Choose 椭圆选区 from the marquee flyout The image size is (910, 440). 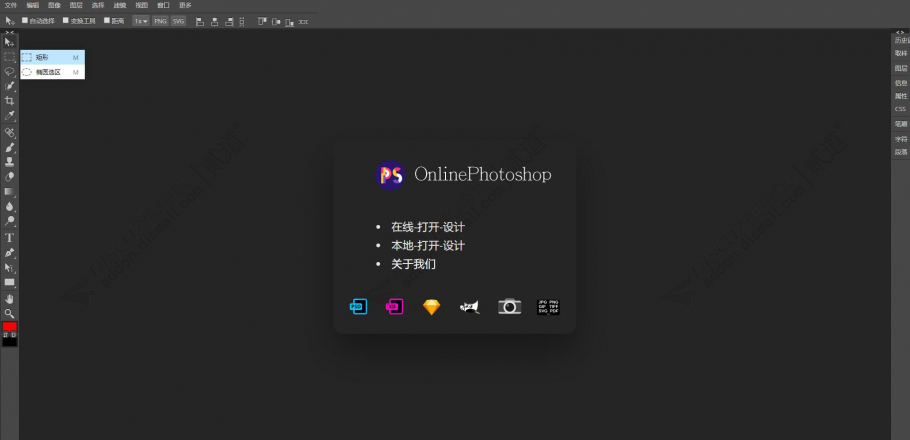(48, 72)
